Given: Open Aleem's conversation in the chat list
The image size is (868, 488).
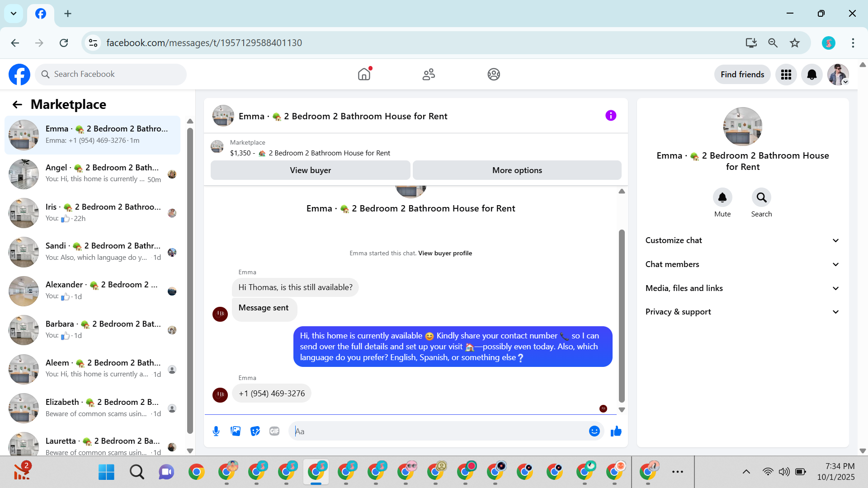Looking at the screenshot, I should [92, 369].
